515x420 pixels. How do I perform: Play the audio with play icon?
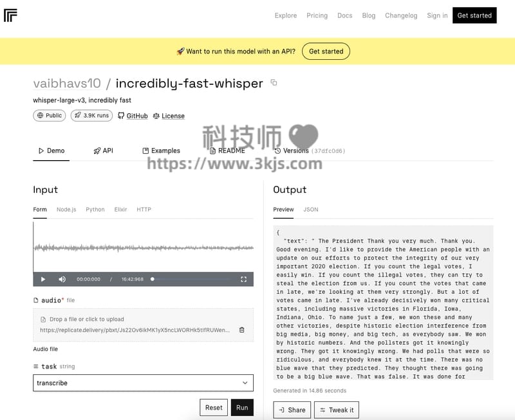pos(43,279)
